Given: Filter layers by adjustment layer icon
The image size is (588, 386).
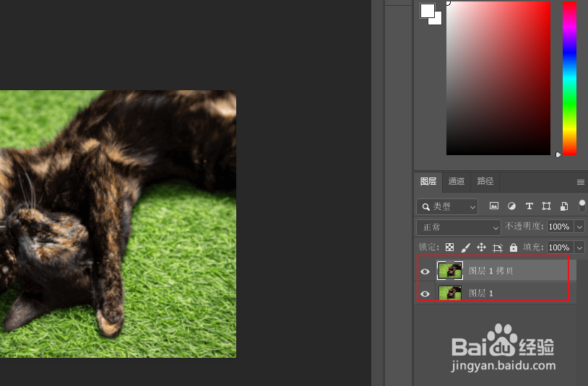Looking at the screenshot, I should pyautogui.click(x=511, y=206).
